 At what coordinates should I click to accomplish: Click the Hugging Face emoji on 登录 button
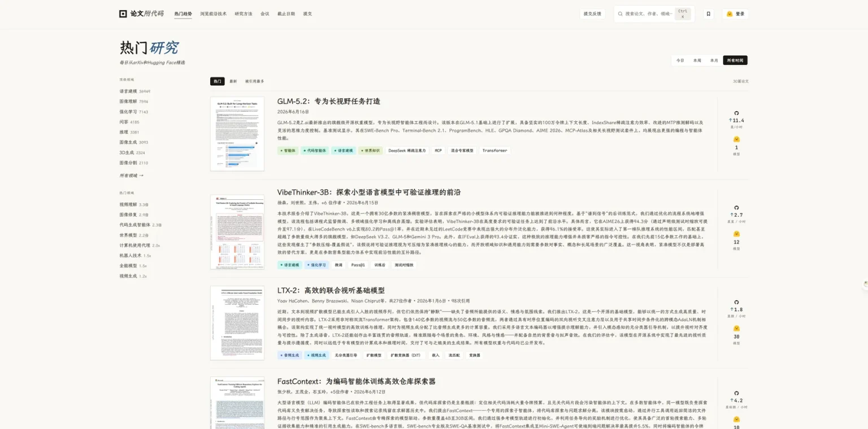(x=730, y=14)
